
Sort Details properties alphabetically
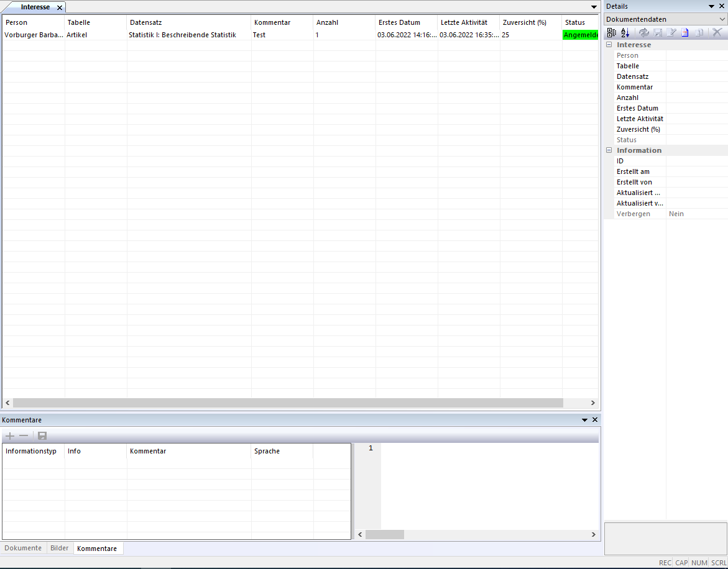click(625, 32)
